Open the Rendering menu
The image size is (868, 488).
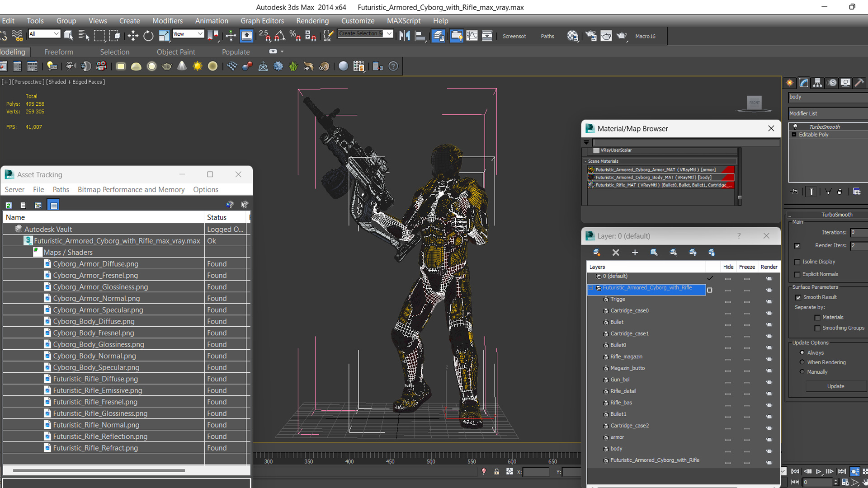[312, 21]
